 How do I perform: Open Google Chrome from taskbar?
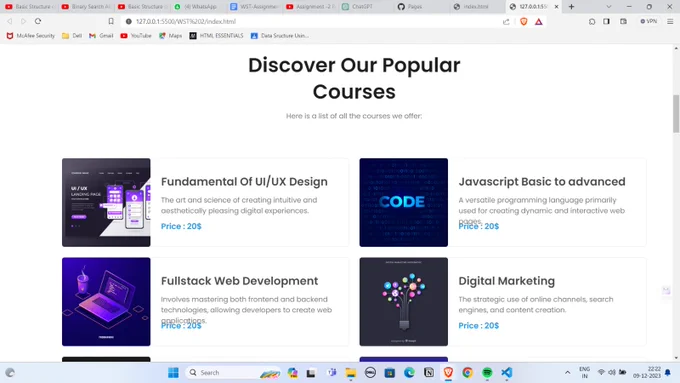tap(468, 373)
